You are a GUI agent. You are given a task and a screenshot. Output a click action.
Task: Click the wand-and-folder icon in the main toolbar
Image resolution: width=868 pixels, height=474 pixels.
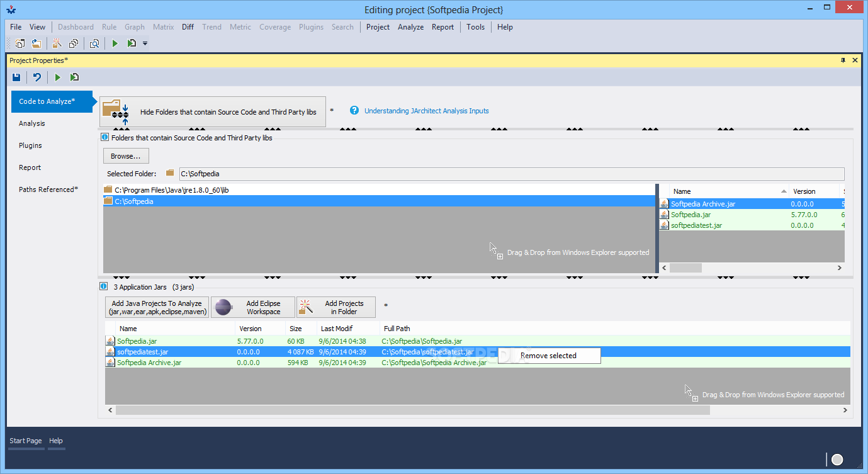coord(57,43)
